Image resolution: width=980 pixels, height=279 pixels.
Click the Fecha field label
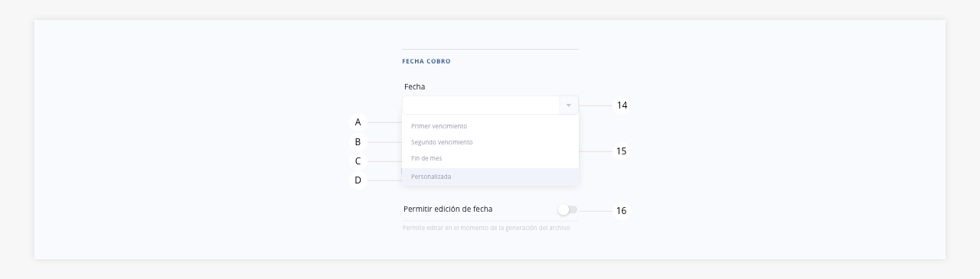414,86
